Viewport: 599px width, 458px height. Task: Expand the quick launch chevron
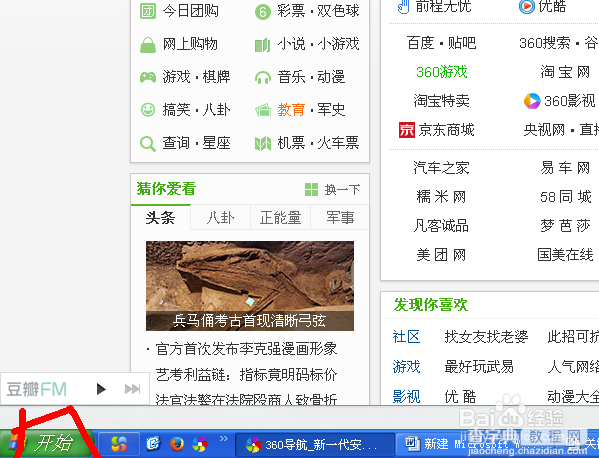(223, 438)
